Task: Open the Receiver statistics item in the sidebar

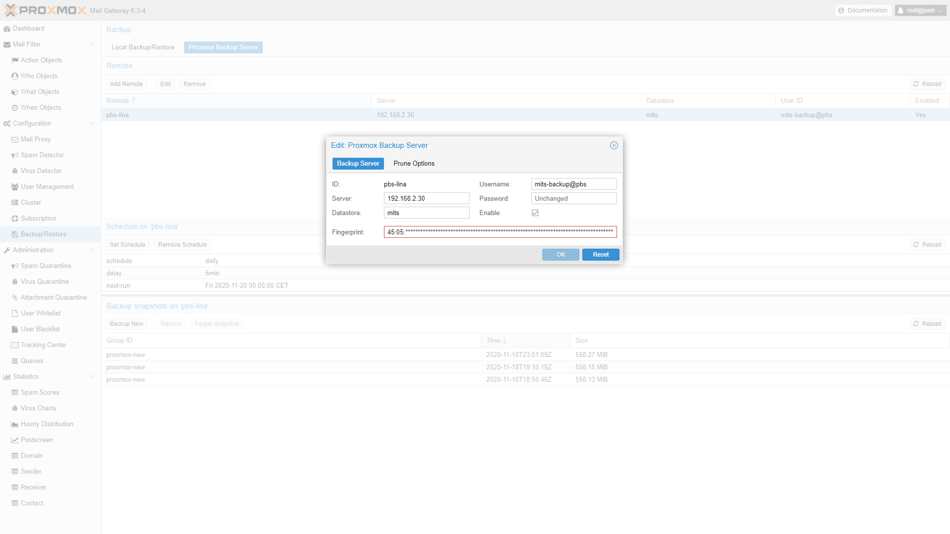Action: [x=33, y=487]
